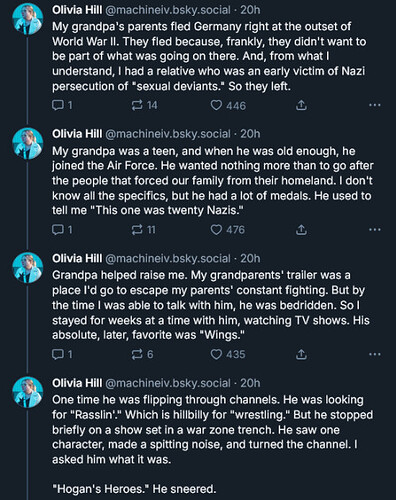Like the post with 476 likes

[228, 230]
